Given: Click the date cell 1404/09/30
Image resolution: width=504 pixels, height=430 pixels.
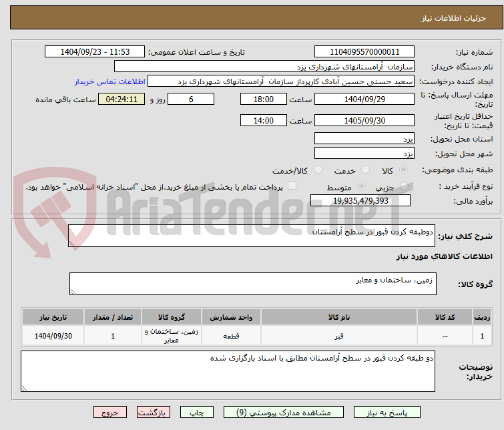Looking at the screenshot, I should pos(53,336).
